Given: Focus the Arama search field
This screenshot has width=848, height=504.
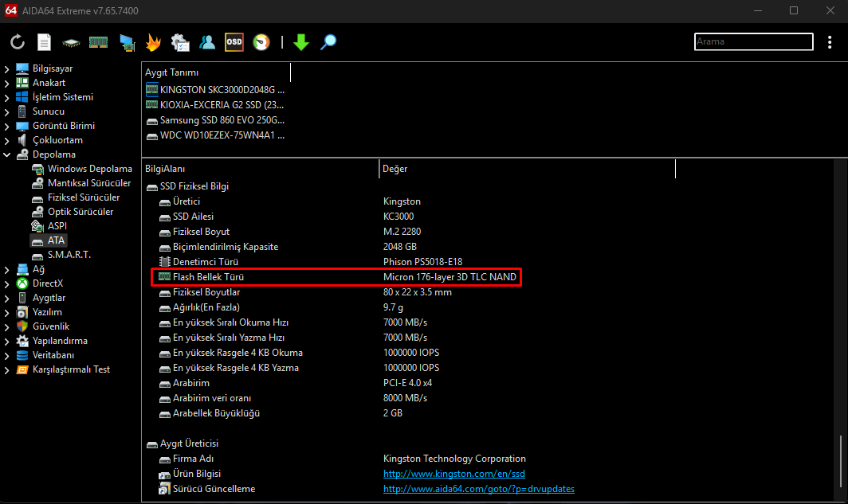Looking at the screenshot, I should pos(753,41).
